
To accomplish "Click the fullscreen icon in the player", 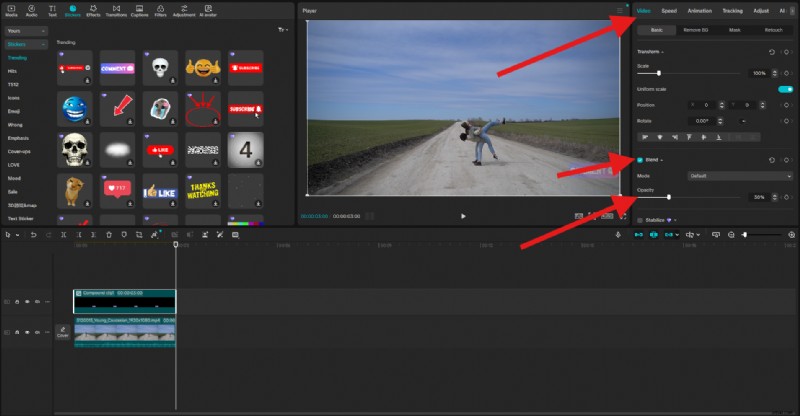I will 622,216.
